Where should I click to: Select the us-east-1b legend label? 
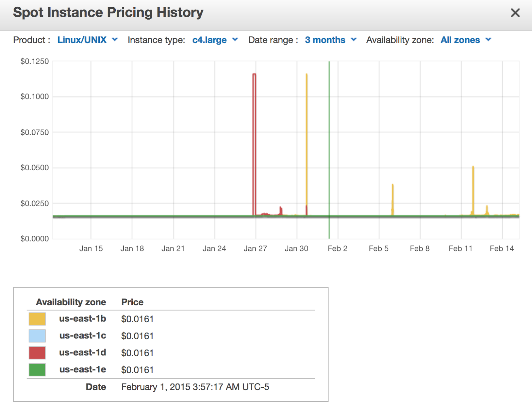click(x=82, y=319)
